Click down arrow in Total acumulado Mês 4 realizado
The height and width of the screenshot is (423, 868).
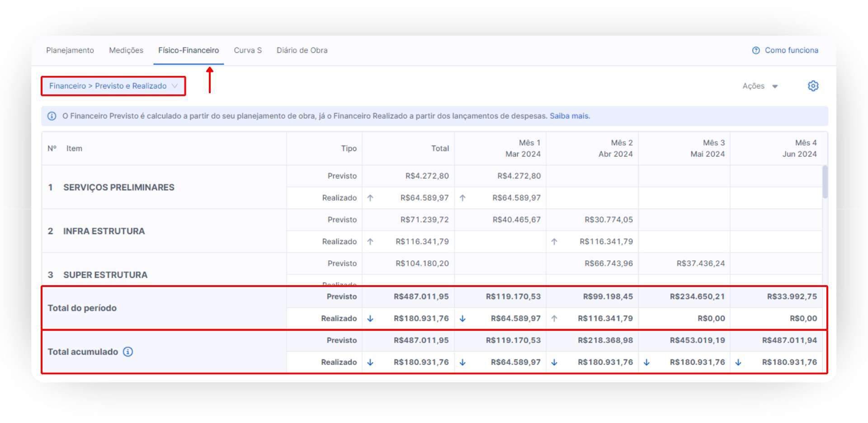pyautogui.click(x=738, y=362)
